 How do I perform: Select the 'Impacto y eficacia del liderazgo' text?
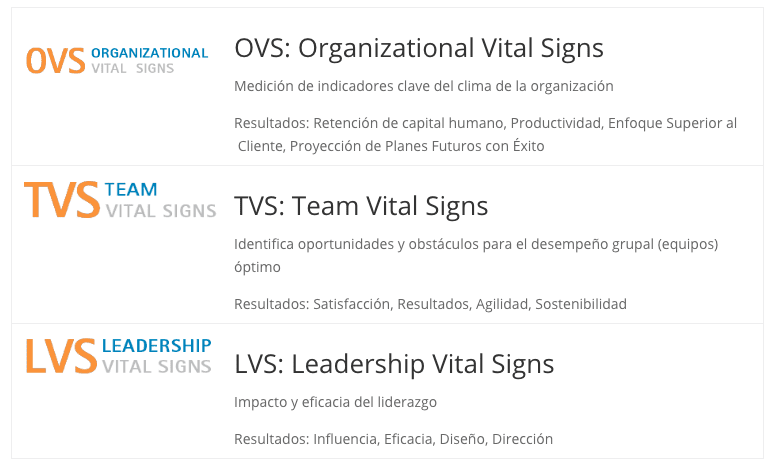[x=335, y=402]
